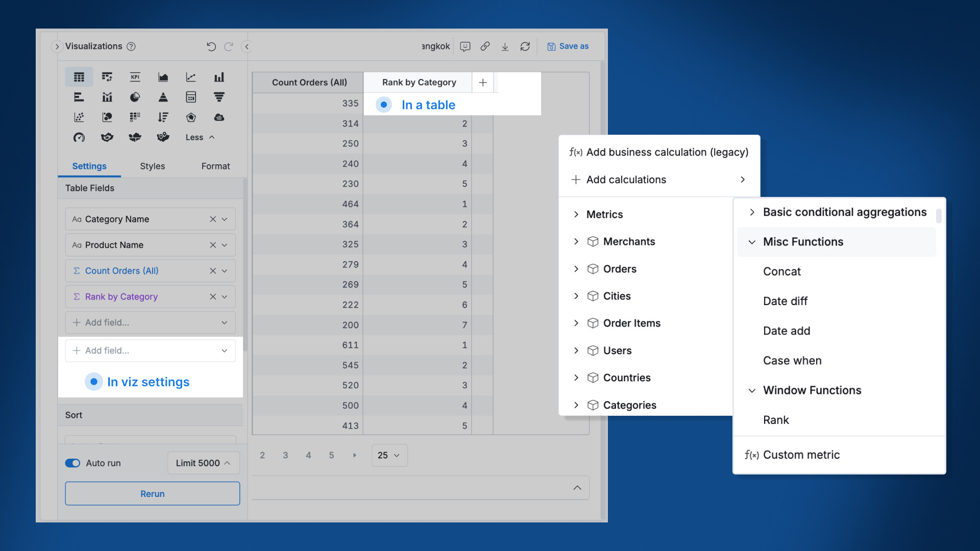Click the Save as button
This screenshot has width=980, height=551.
point(568,46)
